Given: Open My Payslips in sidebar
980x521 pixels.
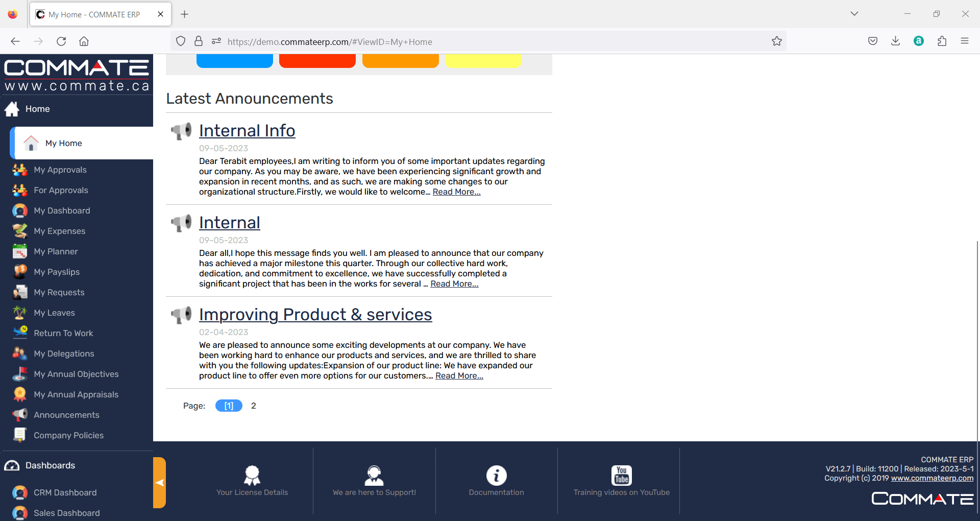Looking at the screenshot, I should (57, 272).
